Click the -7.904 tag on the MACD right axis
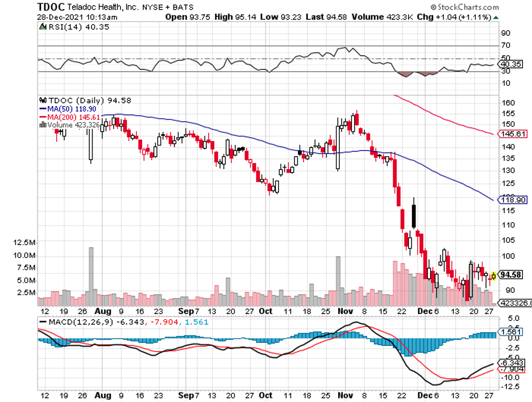The width and height of the screenshot is (532, 402). coord(512,368)
